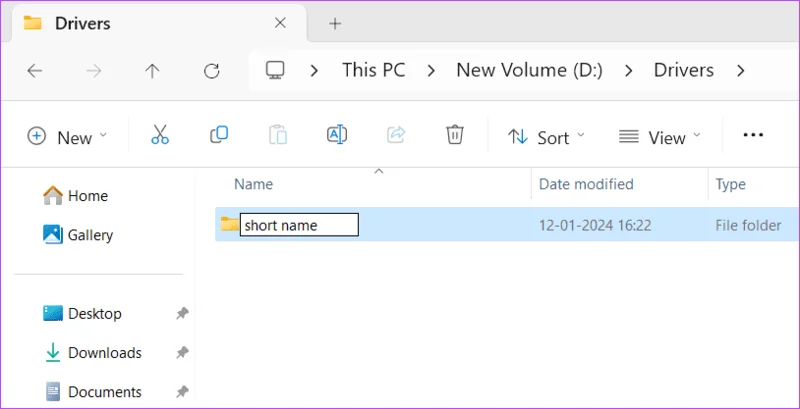
Task: Click the File folder type cell
Action: tap(748, 225)
